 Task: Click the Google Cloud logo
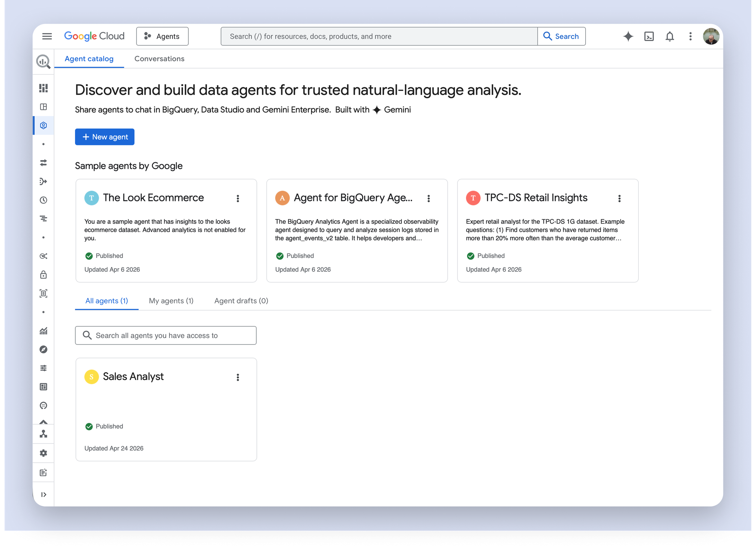pyautogui.click(x=94, y=36)
